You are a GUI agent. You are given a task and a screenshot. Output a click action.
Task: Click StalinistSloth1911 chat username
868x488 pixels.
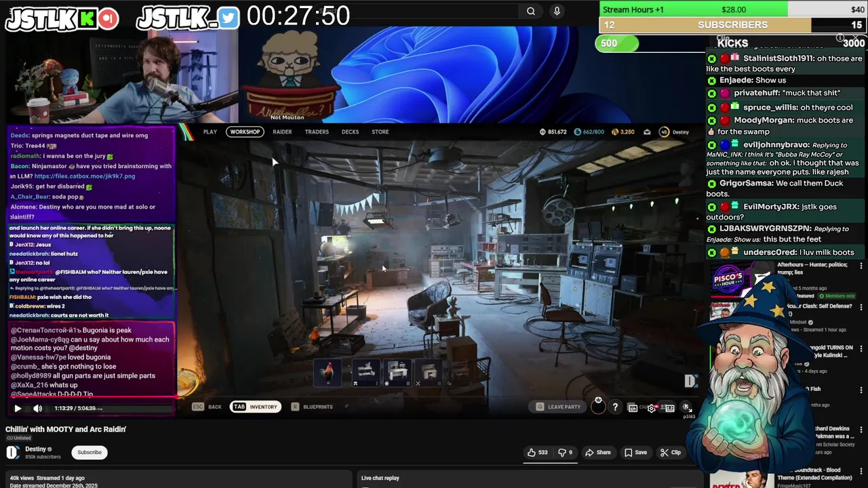(x=778, y=58)
